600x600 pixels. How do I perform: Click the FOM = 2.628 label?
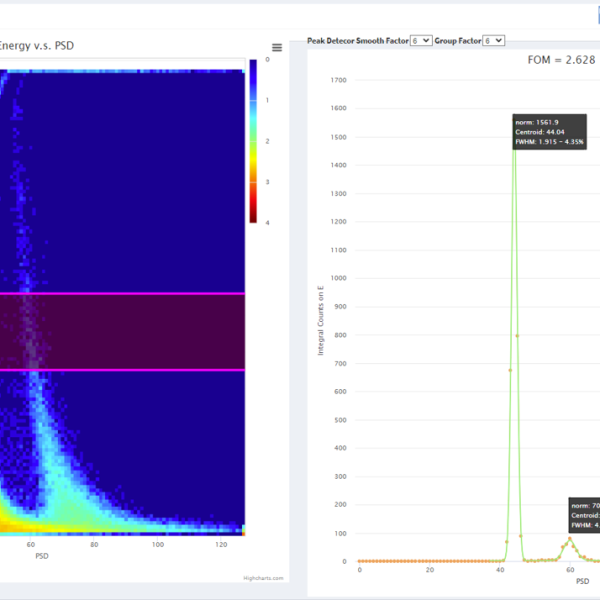click(x=561, y=60)
